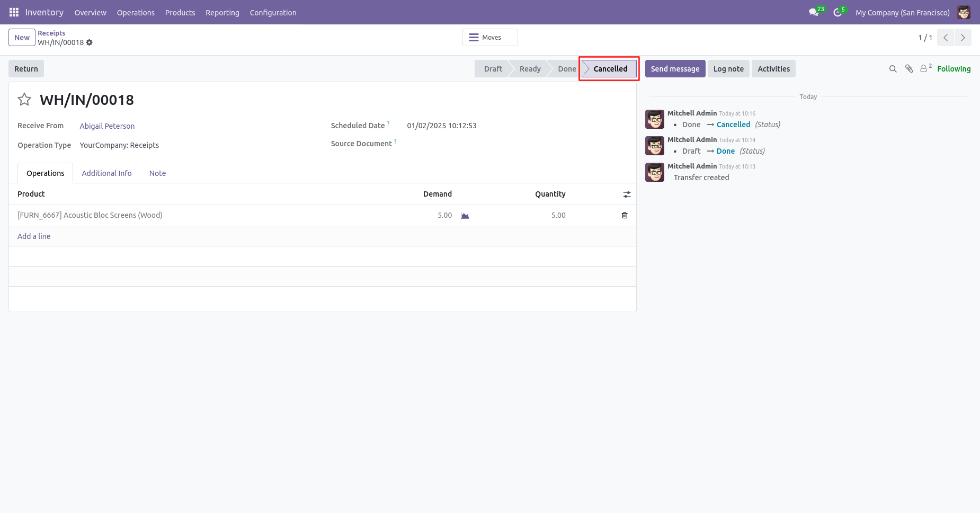The image size is (980, 513).
Task: Click the New button
Action: click(22, 38)
